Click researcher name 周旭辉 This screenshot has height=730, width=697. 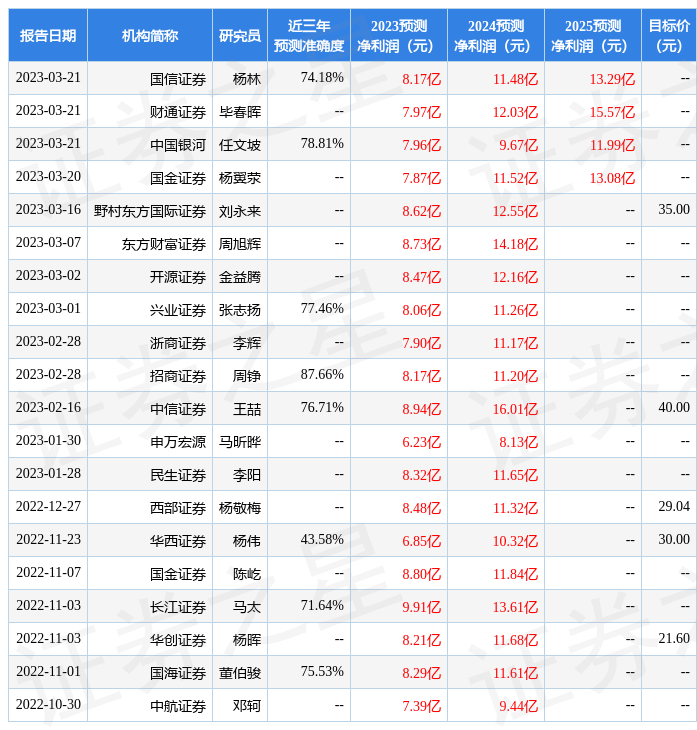pyautogui.click(x=240, y=244)
